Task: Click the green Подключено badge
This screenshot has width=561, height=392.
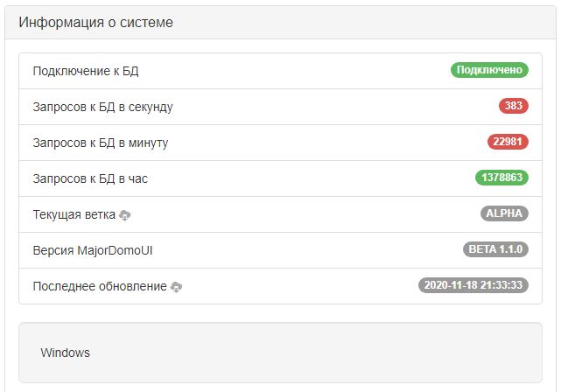Action: 489,70
